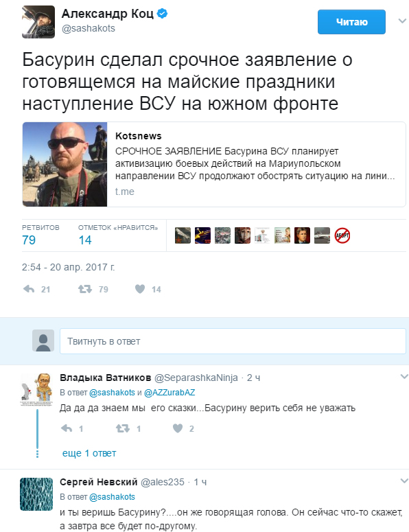Click the retweet icon showing 79
This screenshot has width=409, height=532.
(85, 289)
